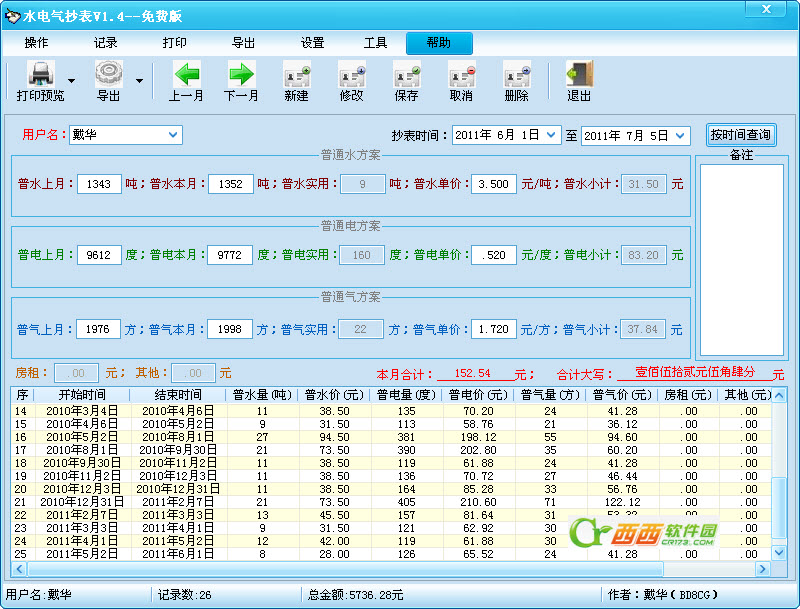Open the end date picker dropdown
Image resolution: width=800 pixels, height=609 pixels.
(681, 135)
